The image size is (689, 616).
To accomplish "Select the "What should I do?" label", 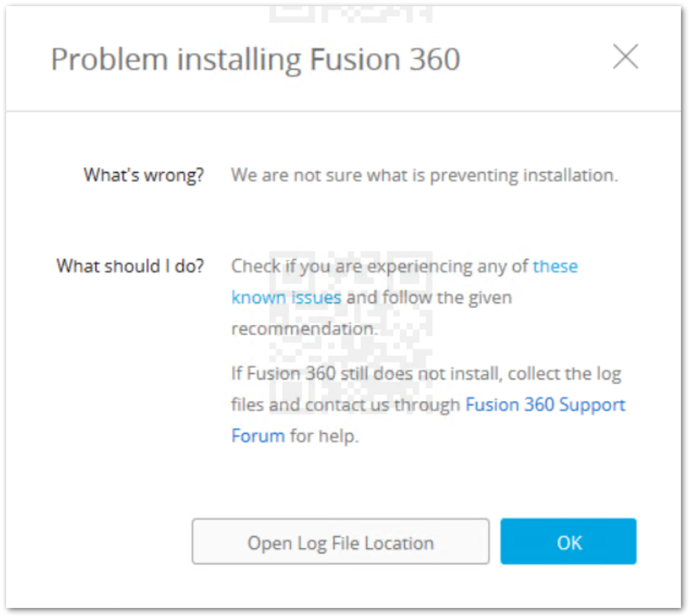I will tap(130, 266).
